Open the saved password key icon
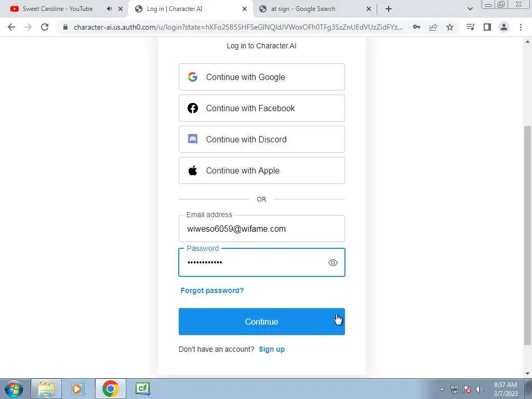532x399 pixels. click(x=417, y=27)
